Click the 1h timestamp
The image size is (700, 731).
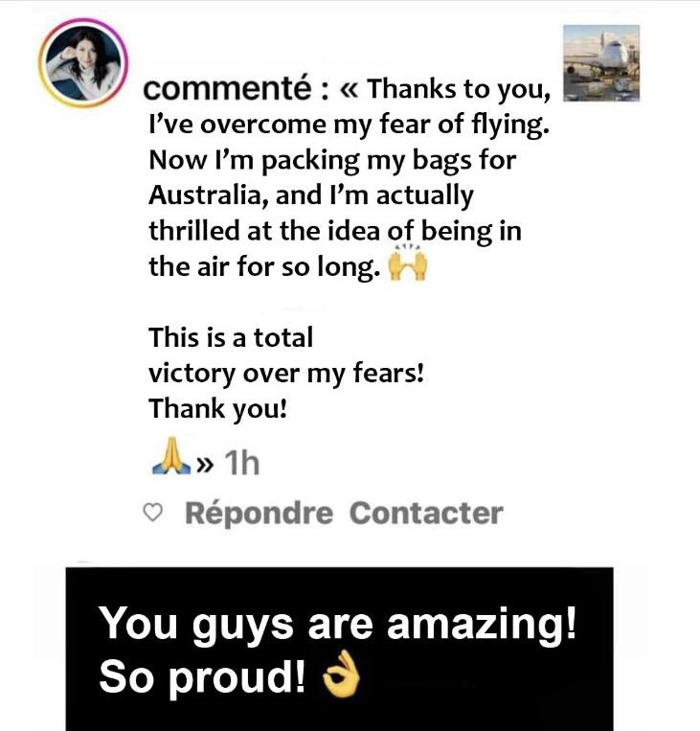(240, 465)
